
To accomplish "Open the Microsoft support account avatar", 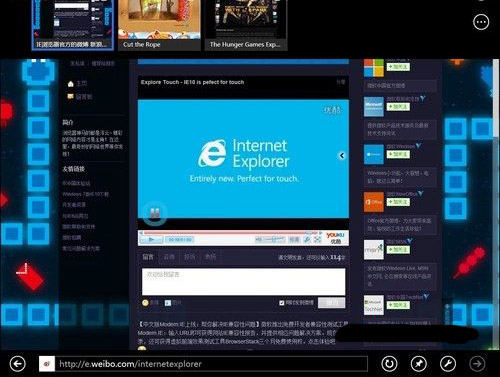I will [x=374, y=107].
